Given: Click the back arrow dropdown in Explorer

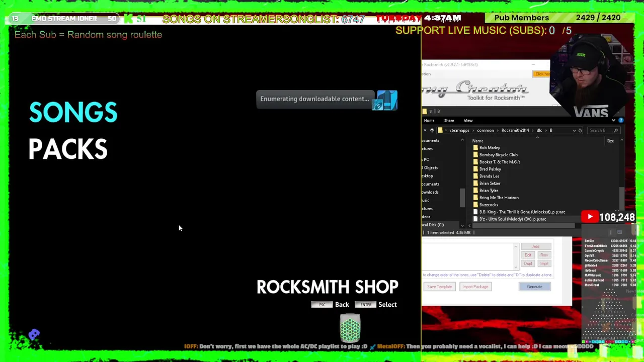Looking at the screenshot, I should (425, 131).
